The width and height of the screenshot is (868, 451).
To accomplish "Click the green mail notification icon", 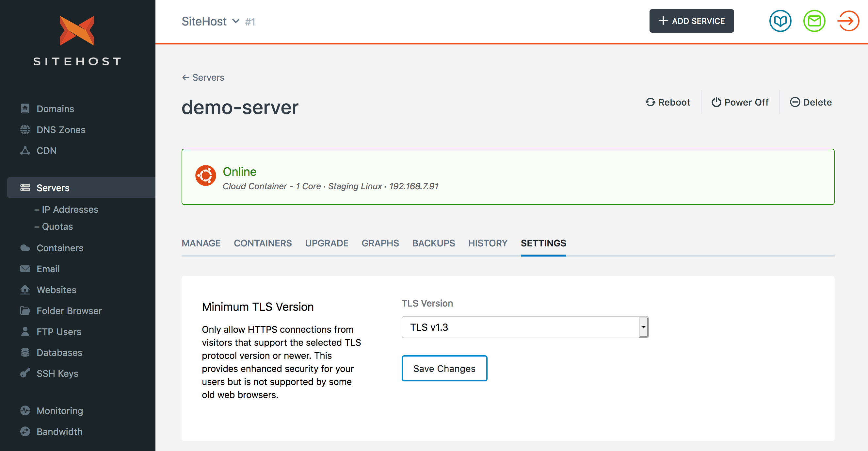I will [814, 21].
